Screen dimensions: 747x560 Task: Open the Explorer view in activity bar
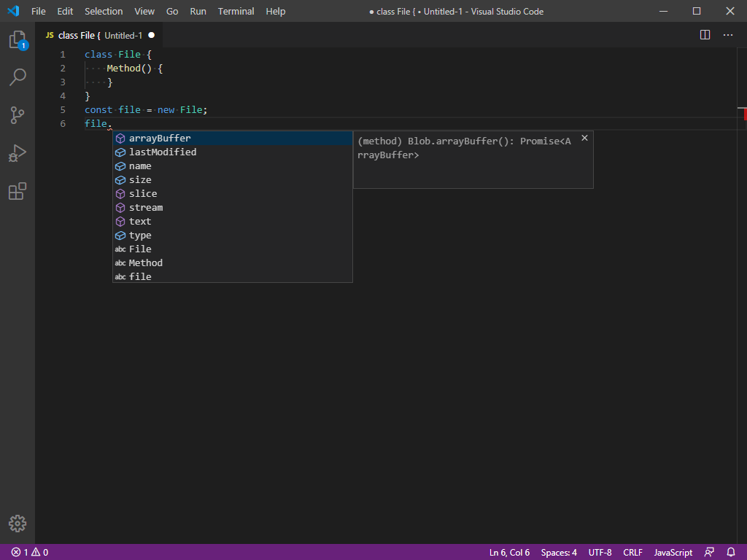pyautogui.click(x=18, y=40)
